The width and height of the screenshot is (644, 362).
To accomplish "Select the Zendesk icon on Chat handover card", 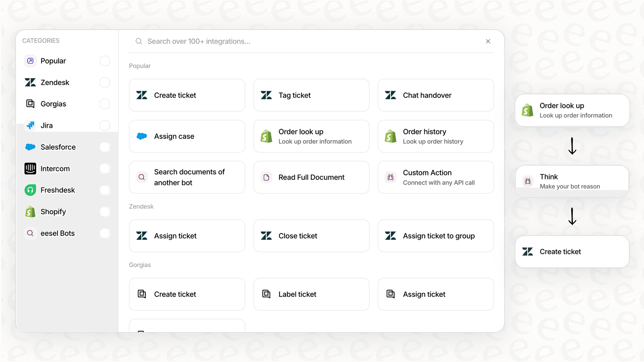I will 391,95.
